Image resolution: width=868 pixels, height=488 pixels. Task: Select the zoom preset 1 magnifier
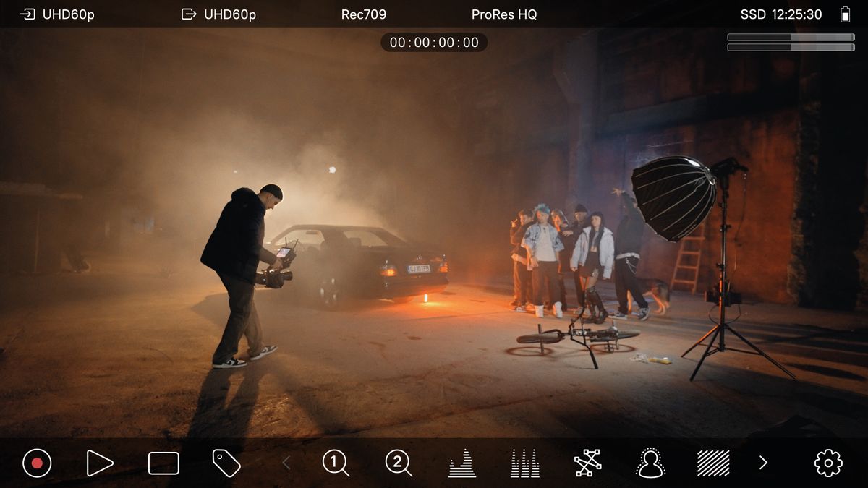[335, 463]
